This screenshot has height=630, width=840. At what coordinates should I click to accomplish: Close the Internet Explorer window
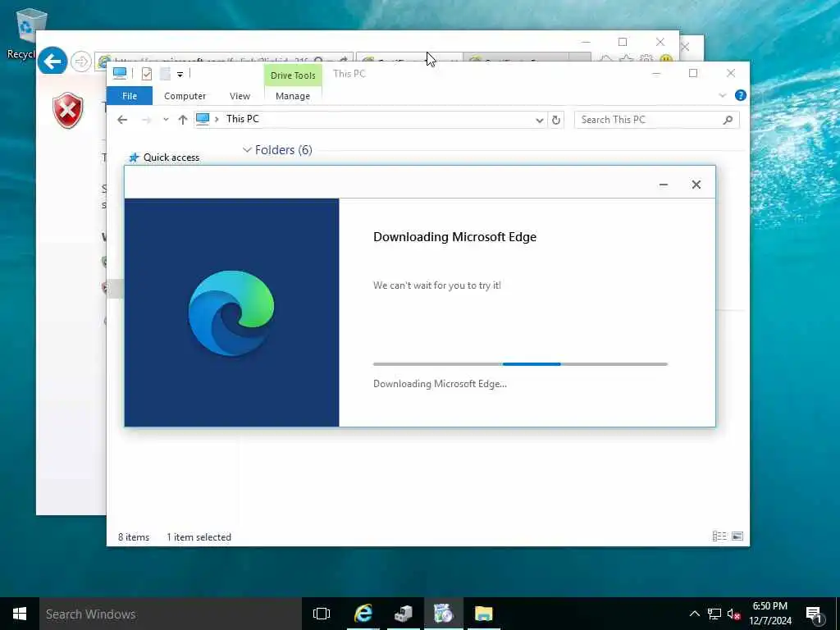(x=660, y=42)
